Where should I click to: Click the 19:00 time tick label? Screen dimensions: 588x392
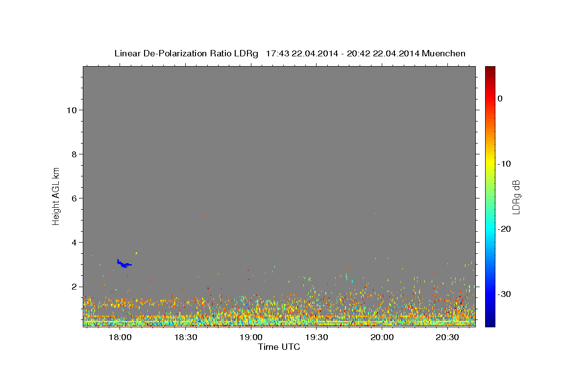point(251,338)
